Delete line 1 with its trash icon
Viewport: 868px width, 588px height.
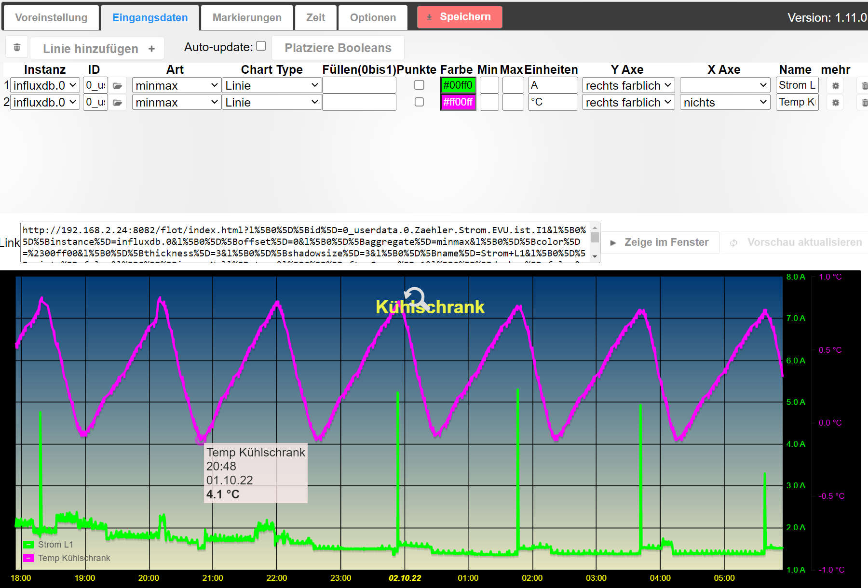point(864,86)
